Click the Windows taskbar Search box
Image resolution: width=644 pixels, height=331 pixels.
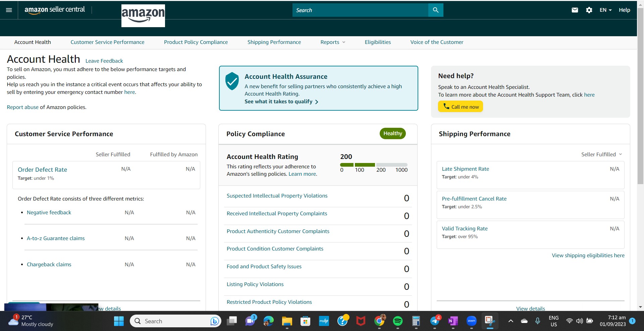[x=175, y=321]
